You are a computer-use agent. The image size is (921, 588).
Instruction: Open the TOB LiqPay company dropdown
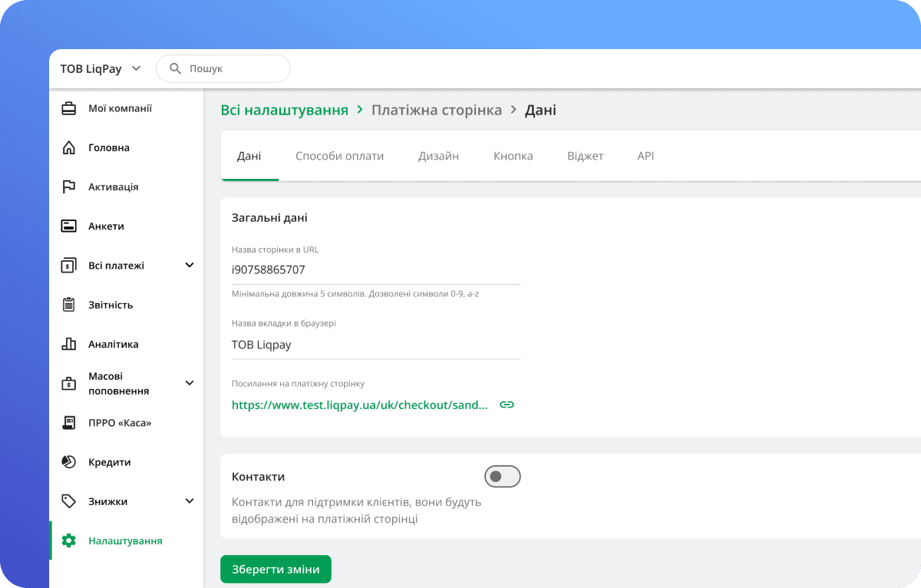[100, 68]
